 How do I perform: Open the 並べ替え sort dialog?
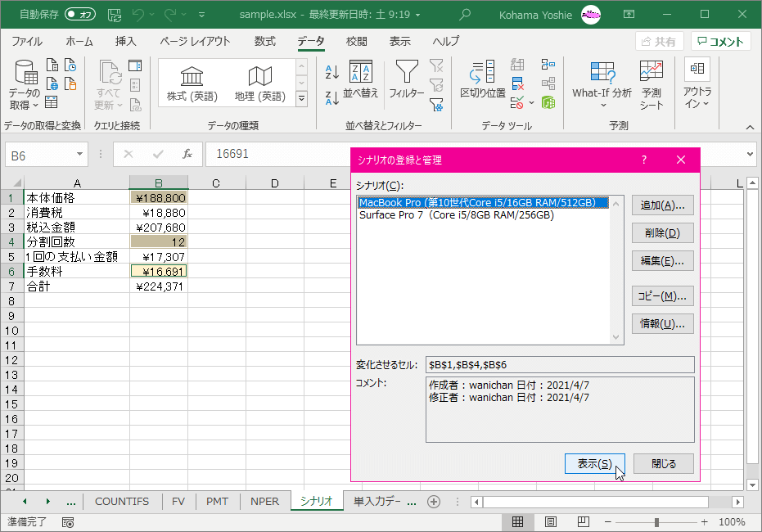tap(361, 79)
